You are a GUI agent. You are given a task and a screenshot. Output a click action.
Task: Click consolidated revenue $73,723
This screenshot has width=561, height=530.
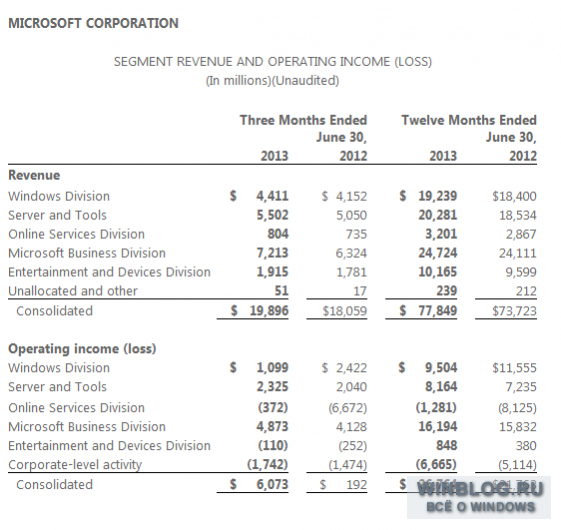(514, 311)
